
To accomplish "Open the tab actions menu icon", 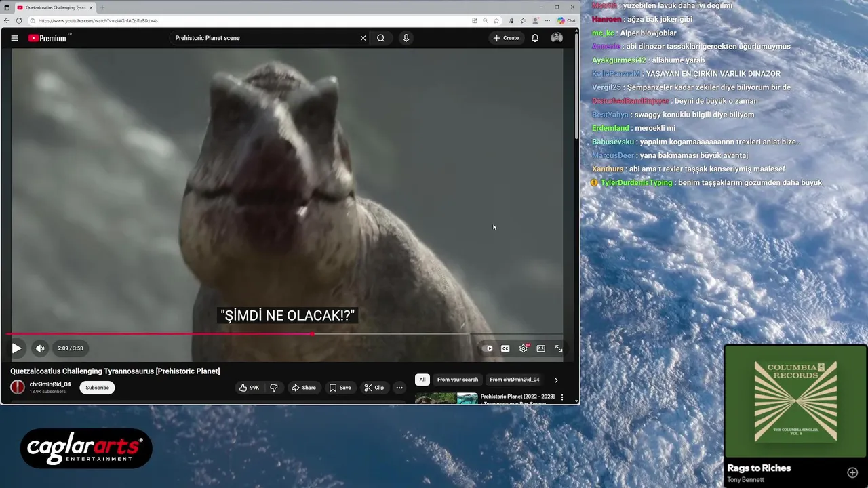I will tap(7, 7).
